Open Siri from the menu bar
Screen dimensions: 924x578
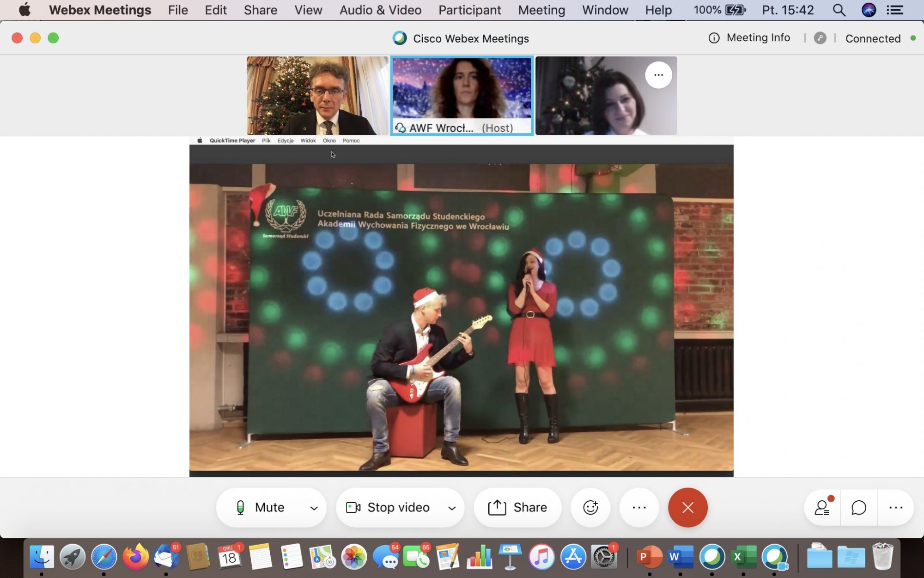coord(869,10)
